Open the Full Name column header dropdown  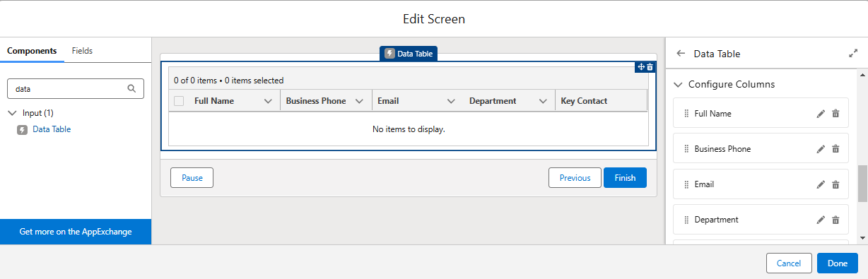(268, 101)
